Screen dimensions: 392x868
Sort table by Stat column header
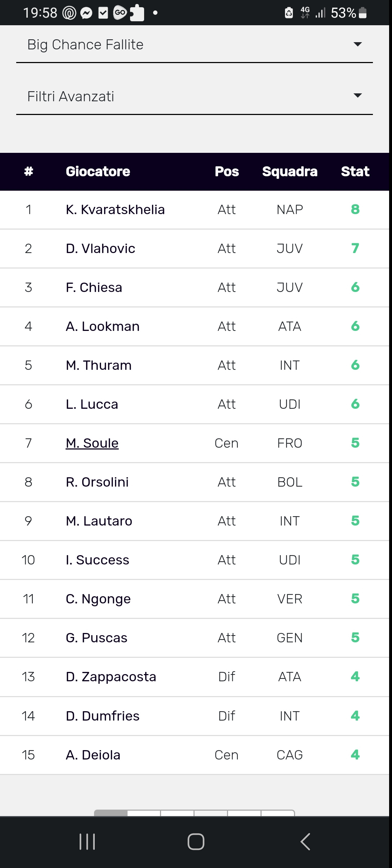click(355, 172)
